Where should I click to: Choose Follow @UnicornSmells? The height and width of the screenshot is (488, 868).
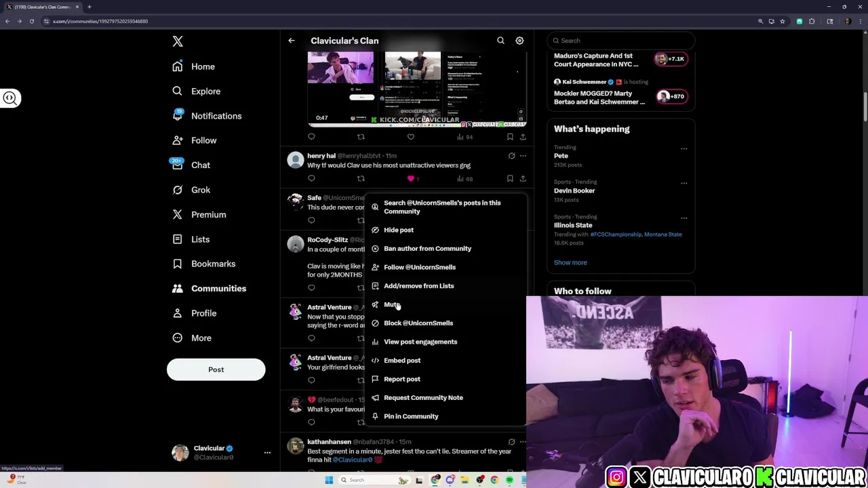tap(446, 267)
